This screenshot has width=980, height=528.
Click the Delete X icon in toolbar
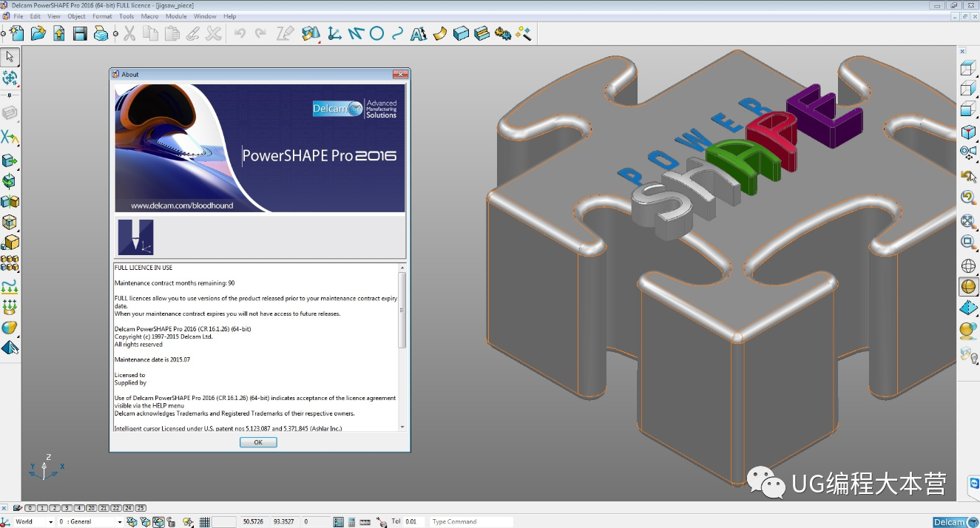pos(214,33)
